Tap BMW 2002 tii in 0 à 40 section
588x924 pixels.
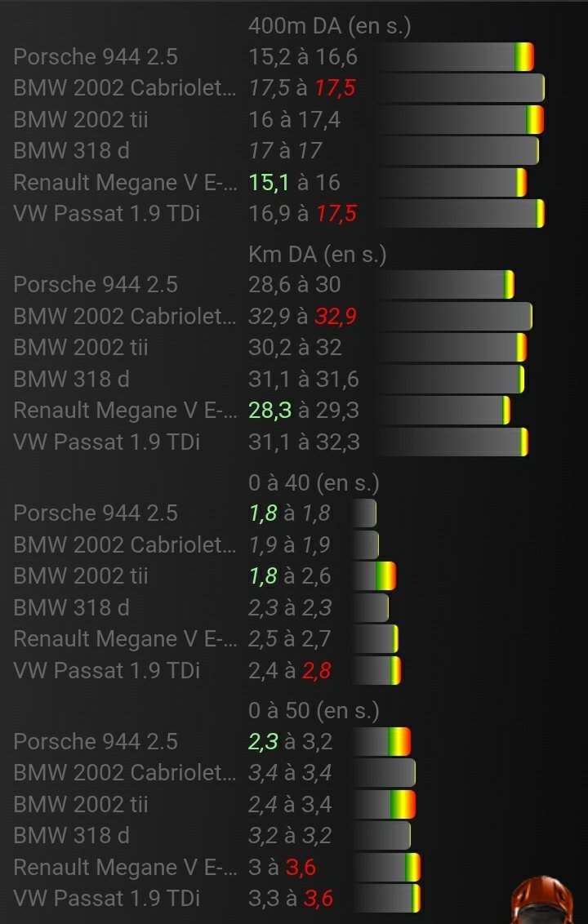(x=81, y=576)
